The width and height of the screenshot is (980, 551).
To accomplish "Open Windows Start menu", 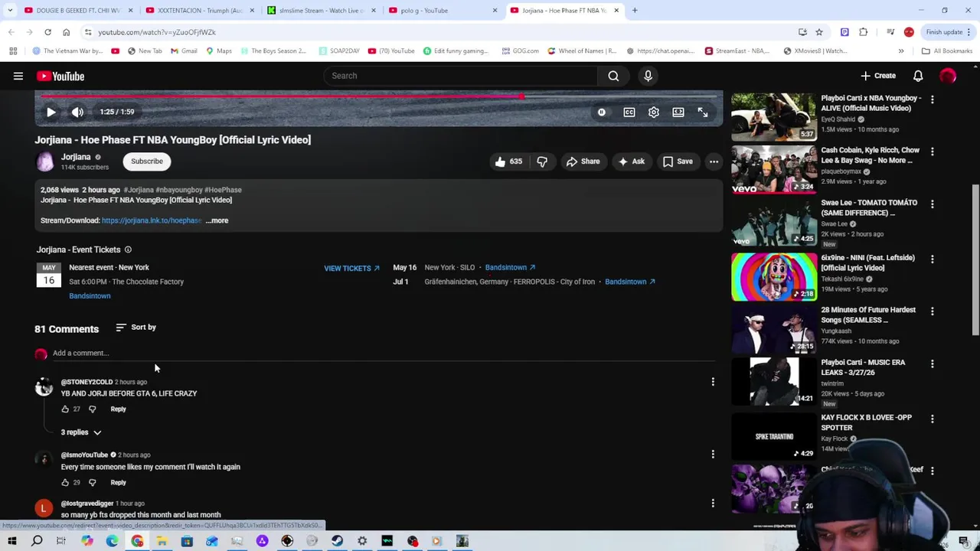I will tap(11, 541).
